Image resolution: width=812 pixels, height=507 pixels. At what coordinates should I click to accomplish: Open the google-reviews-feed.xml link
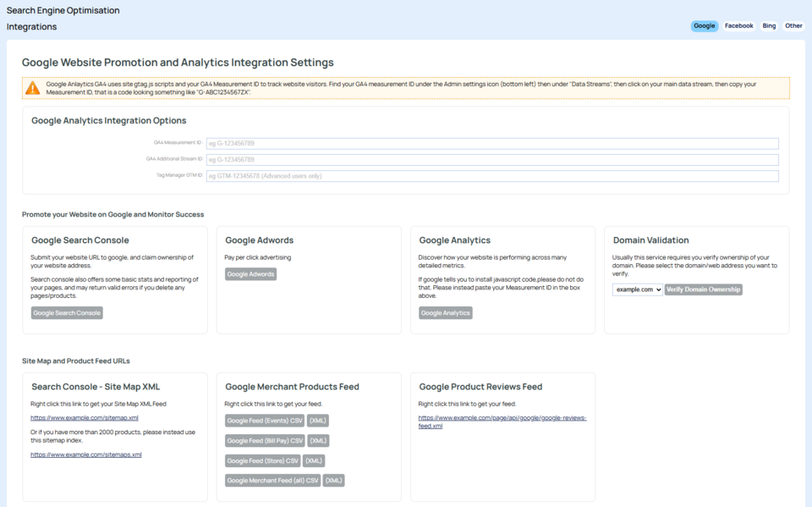point(502,422)
